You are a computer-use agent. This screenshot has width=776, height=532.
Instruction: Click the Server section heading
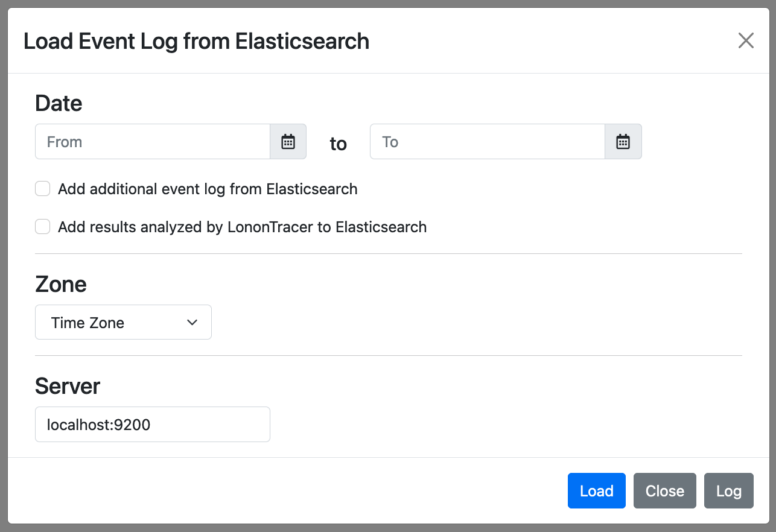pyautogui.click(x=68, y=386)
